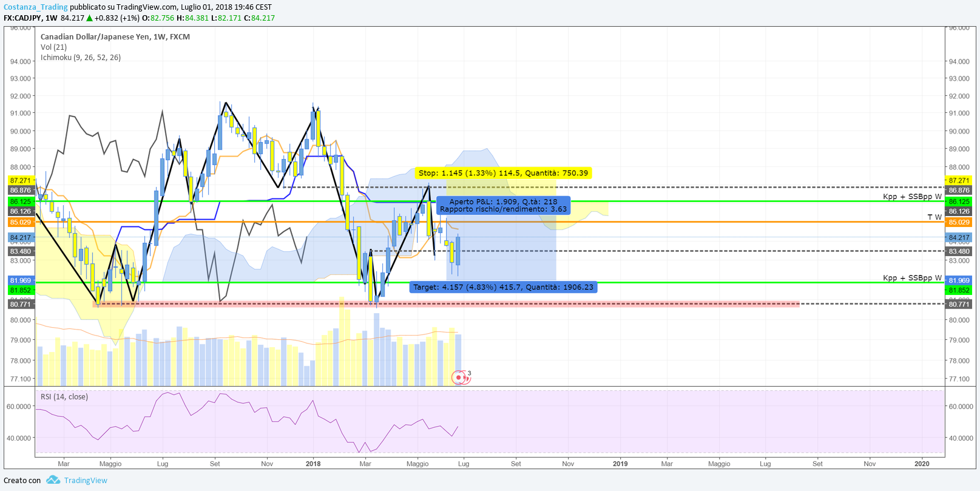Click the 86.876 dark tag on left axis
This screenshot has height=491, width=980.
[21, 191]
